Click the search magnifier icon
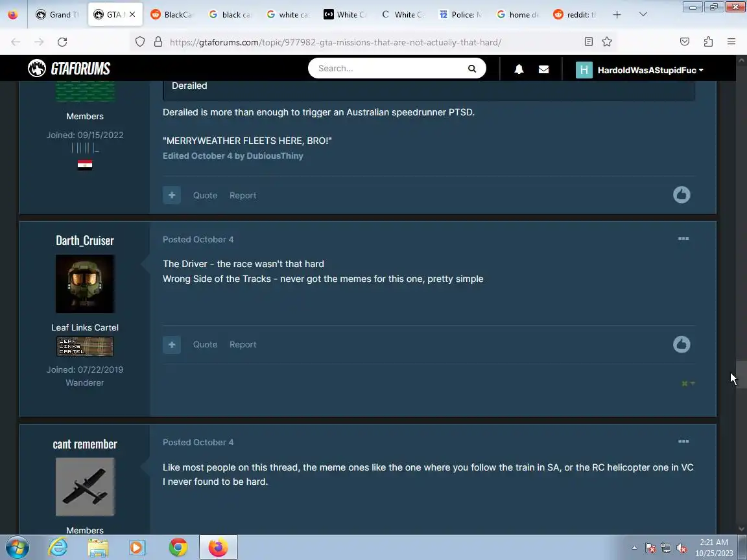 pos(471,69)
